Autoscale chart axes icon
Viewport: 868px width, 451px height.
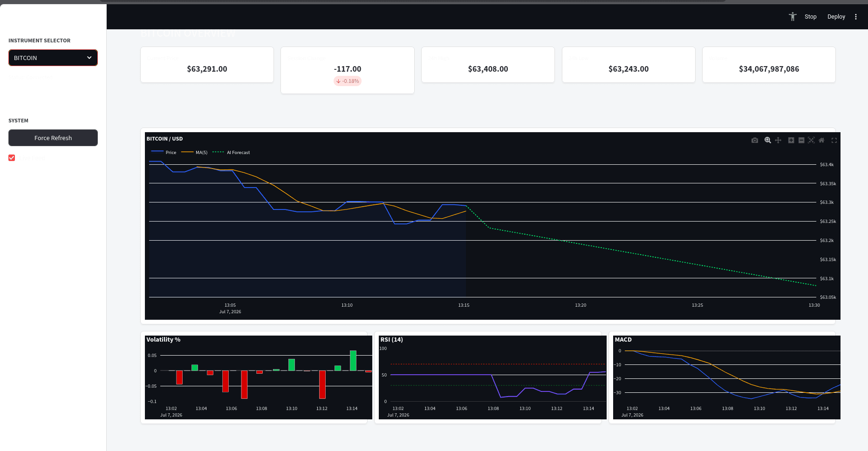click(x=811, y=140)
